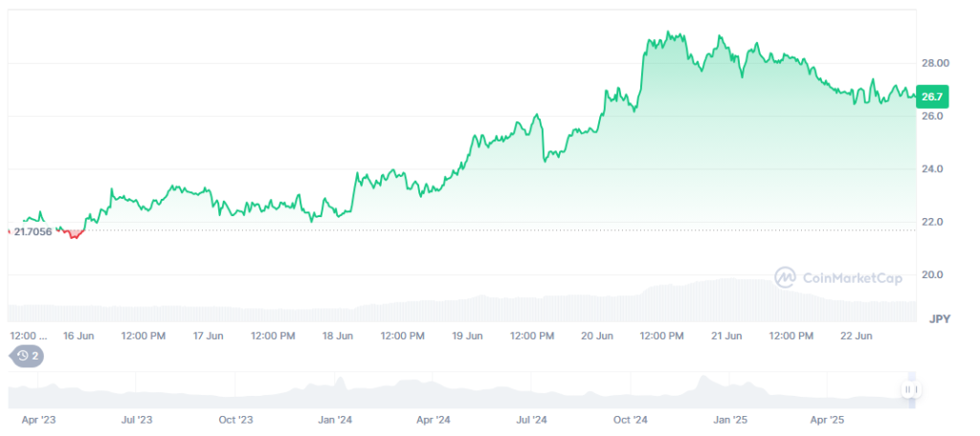Image resolution: width=980 pixels, height=436 pixels.
Task: Jump to Apr '25 in the range navigator
Action: pyautogui.click(x=828, y=419)
